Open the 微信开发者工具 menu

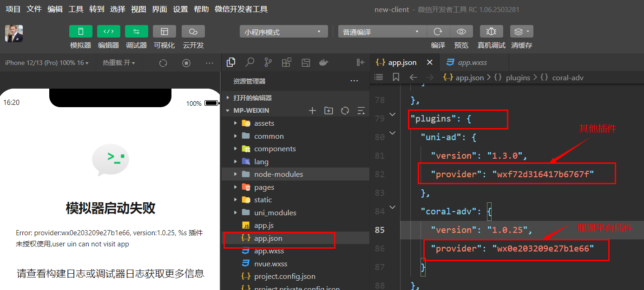point(241,9)
